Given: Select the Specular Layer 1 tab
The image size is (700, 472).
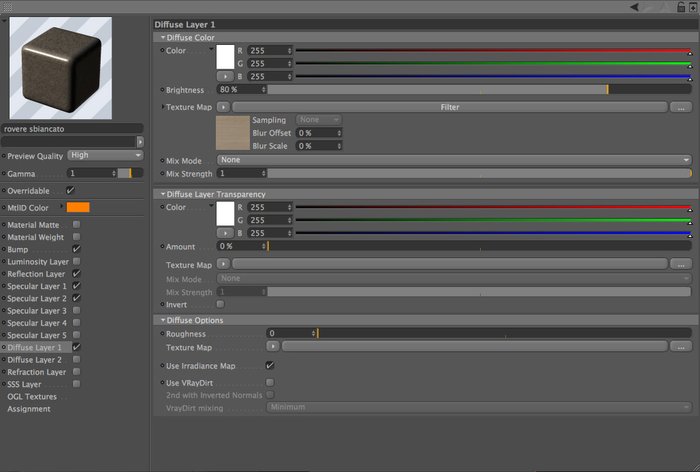Looking at the screenshot, I should pos(37,286).
